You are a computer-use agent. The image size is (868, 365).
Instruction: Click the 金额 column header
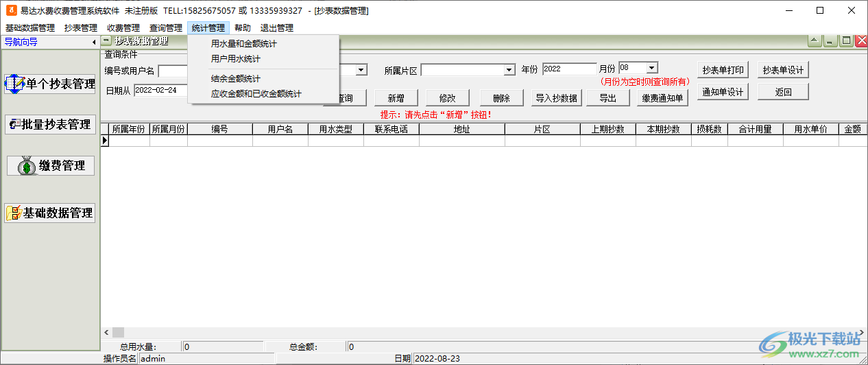[x=853, y=129]
